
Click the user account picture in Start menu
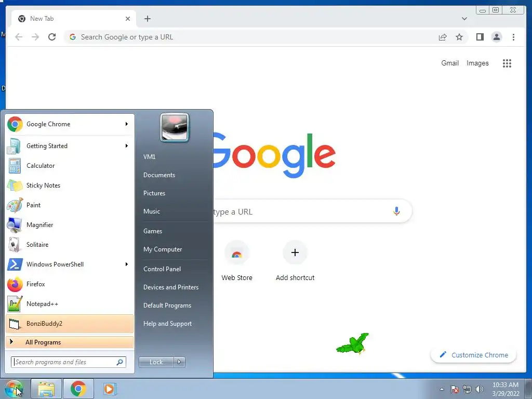[175, 127]
